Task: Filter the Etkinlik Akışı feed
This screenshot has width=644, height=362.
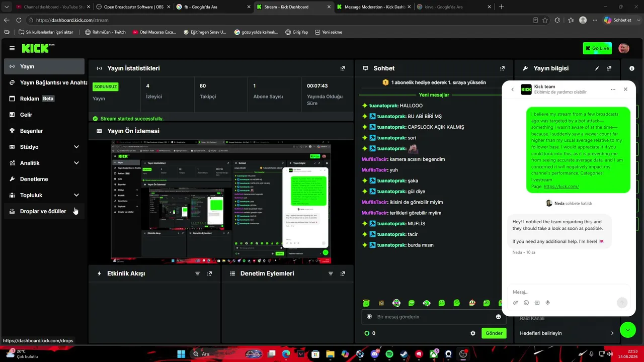Action: pyautogui.click(x=197, y=274)
